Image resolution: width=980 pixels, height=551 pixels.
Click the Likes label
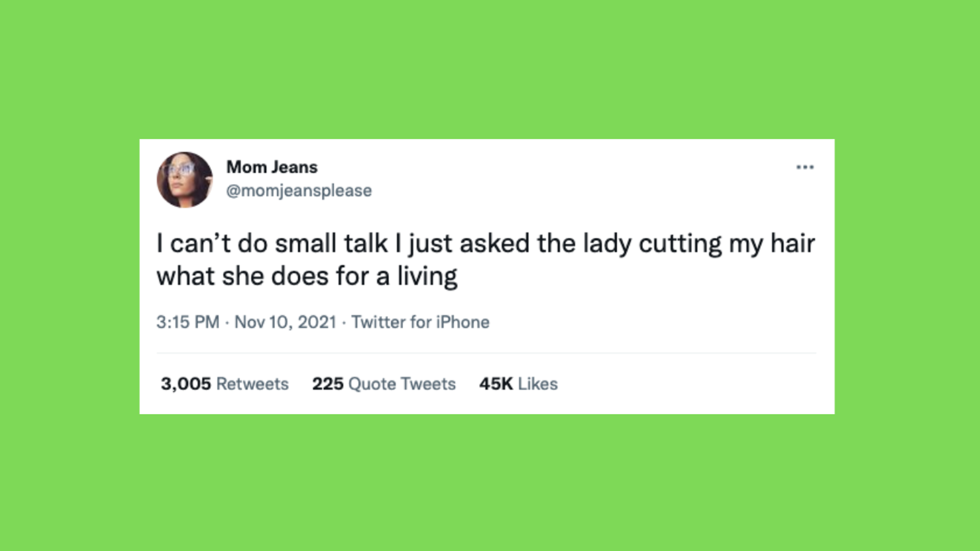[537, 384]
